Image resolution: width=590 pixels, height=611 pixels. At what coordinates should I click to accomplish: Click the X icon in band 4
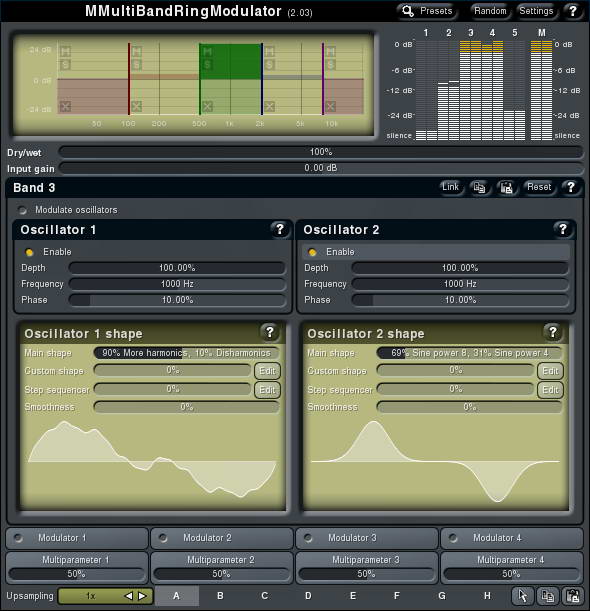[269, 106]
